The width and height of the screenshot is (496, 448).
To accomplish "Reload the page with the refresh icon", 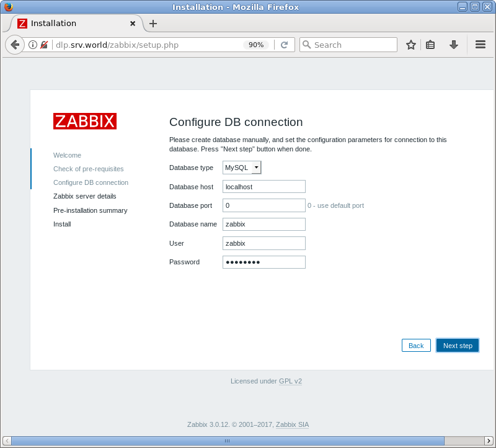I will point(284,45).
